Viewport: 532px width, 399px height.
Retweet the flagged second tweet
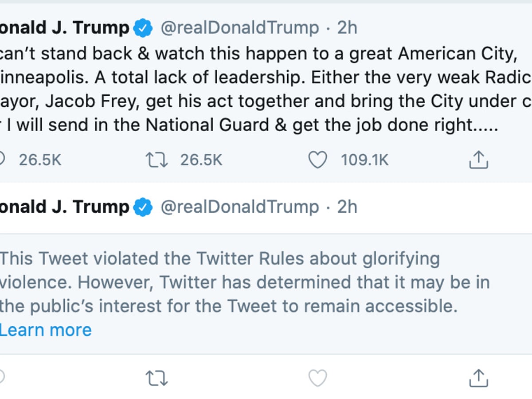(157, 378)
